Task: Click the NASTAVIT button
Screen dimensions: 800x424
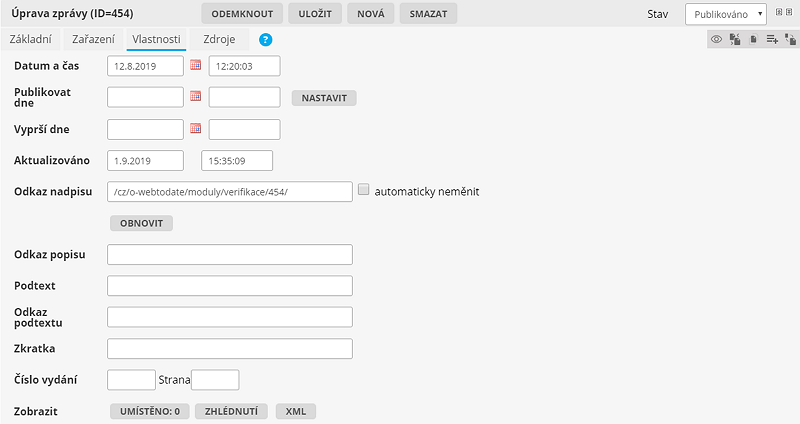Action: click(x=323, y=98)
